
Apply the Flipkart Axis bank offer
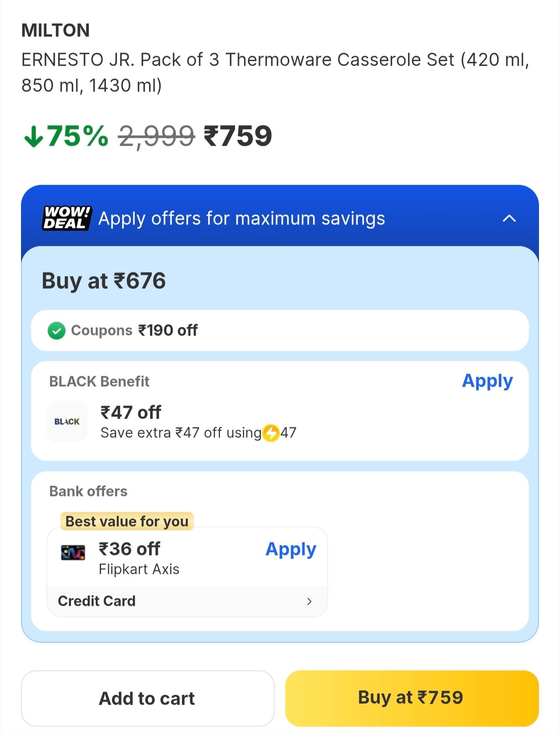tap(290, 549)
